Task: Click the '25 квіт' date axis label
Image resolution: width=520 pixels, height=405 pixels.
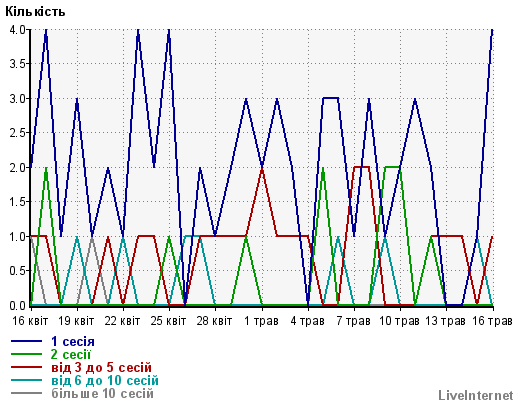Action: tap(168, 321)
